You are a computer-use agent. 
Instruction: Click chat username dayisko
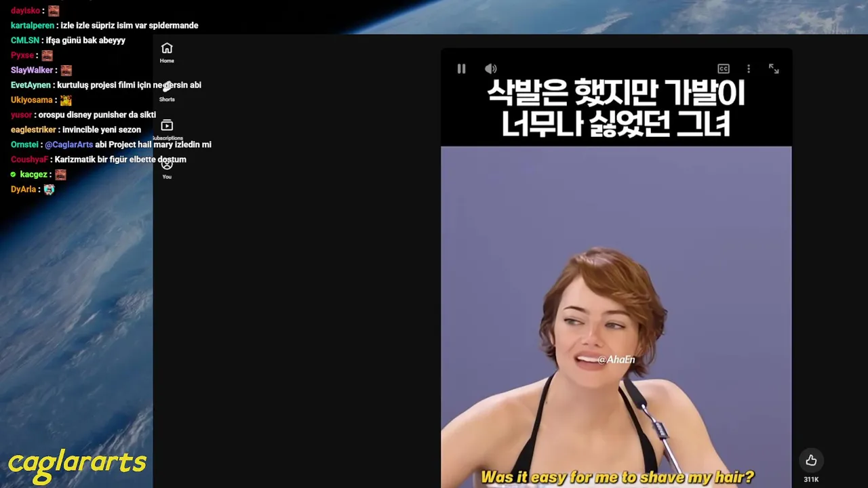tap(25, 10)
